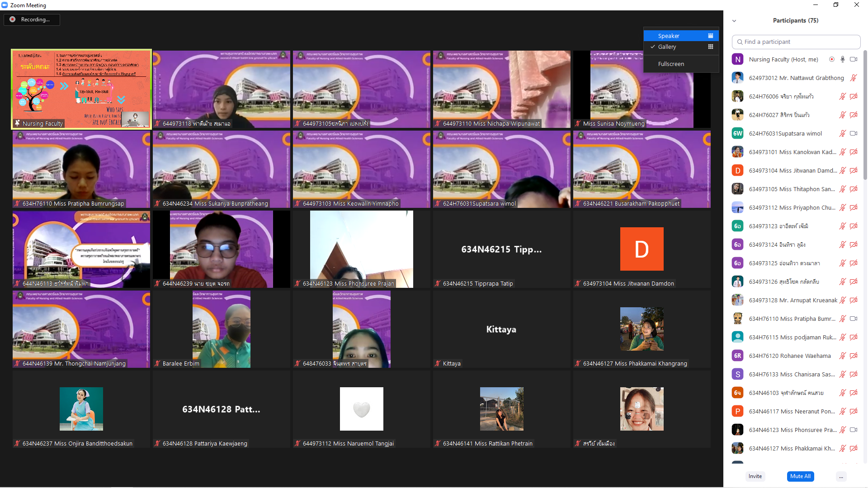Open the more options ellipsis menu
This screenshot has width=868, height=488.
pyautogui.click(x=841, y=476)
